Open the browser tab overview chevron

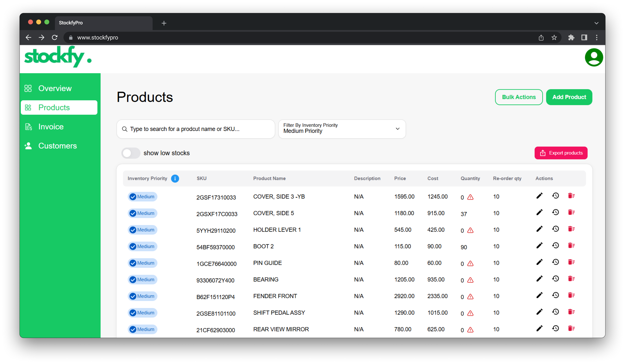pyautogui.click(x=596, y=23)
